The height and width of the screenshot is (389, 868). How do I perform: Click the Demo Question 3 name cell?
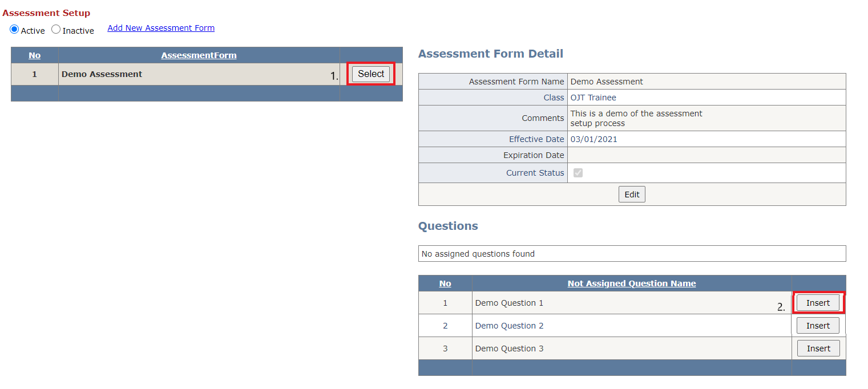(509, 349)
